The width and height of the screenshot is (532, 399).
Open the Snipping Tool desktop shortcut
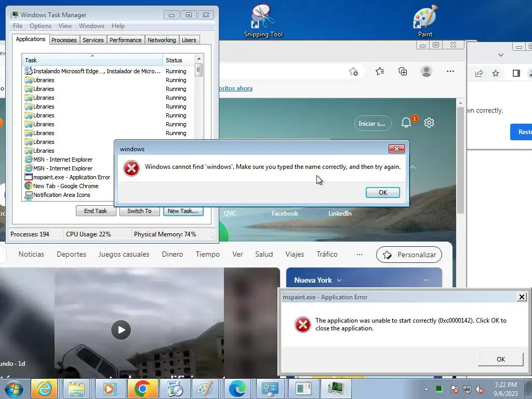tap(263, 20)
